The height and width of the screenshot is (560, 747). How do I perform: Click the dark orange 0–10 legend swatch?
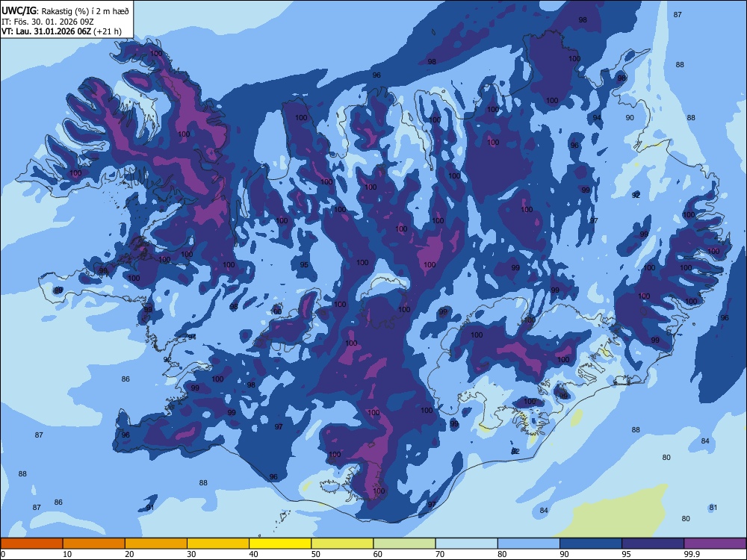(x=31, y=544)
